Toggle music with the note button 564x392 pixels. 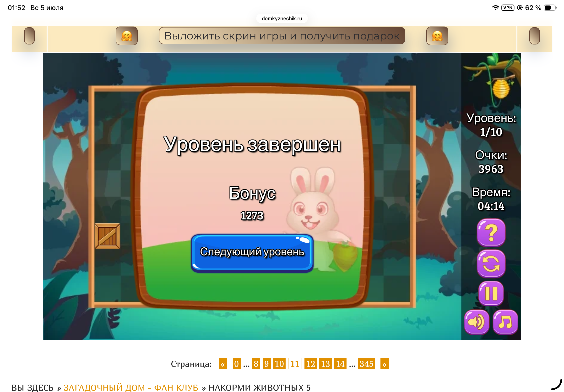tap(505, 322)
